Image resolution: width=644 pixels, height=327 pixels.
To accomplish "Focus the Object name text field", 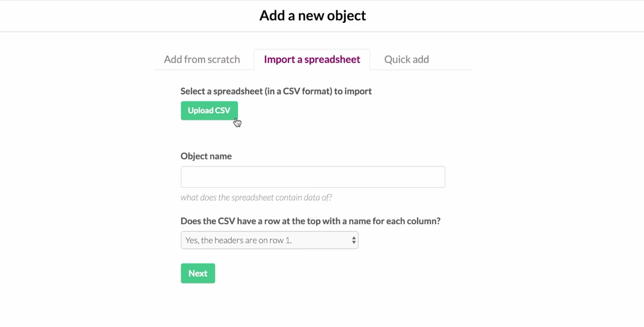I will coord(313,177).
